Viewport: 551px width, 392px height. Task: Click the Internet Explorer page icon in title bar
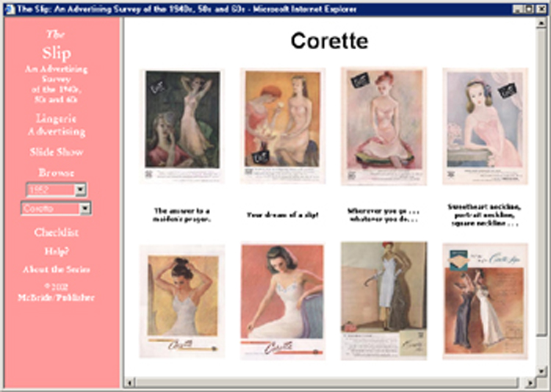[x=10, y=9]
